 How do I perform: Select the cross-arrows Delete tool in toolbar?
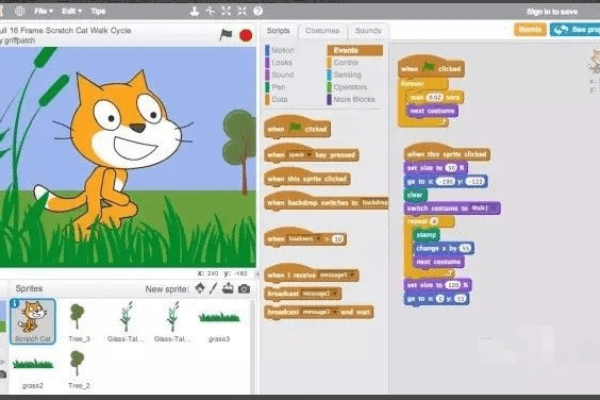coord(210,11)
